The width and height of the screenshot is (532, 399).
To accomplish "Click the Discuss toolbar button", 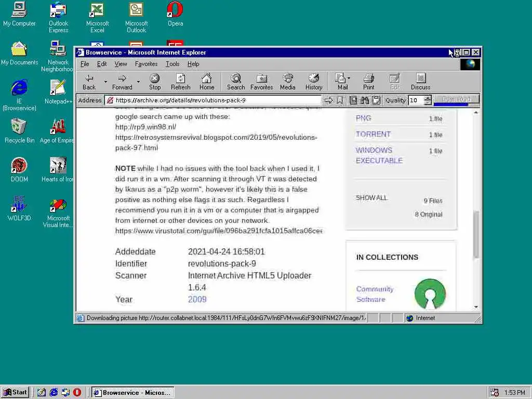I will pos(421,82).
